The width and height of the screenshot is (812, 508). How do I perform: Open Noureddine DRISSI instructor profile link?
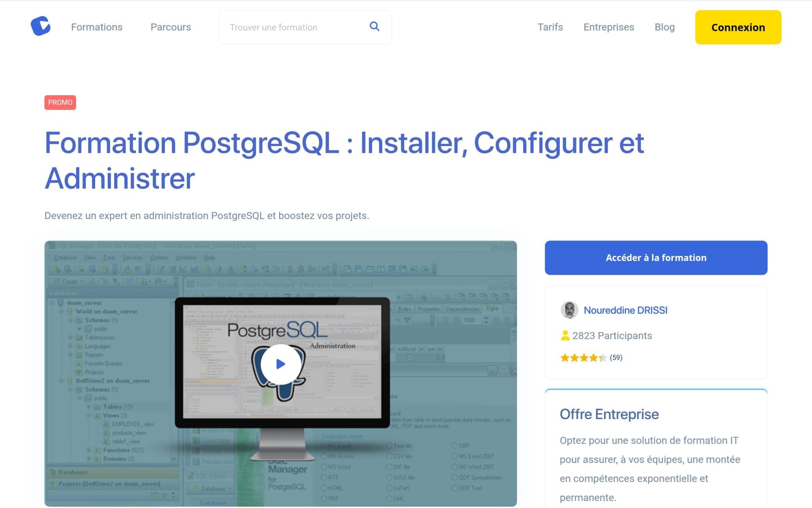625,310
